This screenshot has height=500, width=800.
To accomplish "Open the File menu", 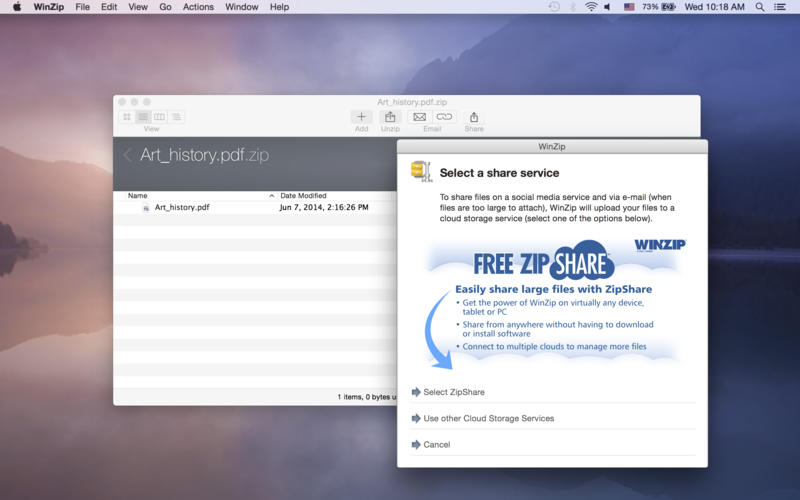I will 83,7.
